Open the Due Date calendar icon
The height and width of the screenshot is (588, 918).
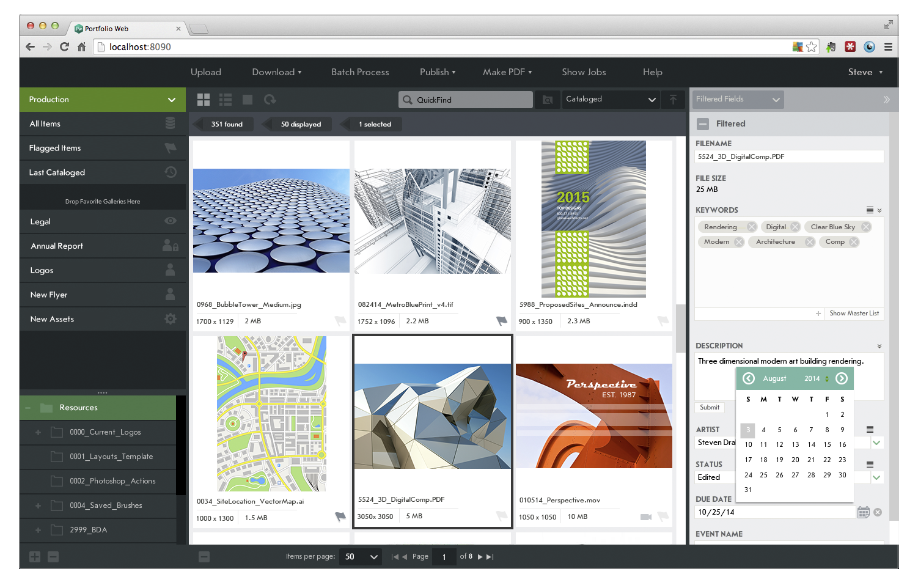coord(863,512)
